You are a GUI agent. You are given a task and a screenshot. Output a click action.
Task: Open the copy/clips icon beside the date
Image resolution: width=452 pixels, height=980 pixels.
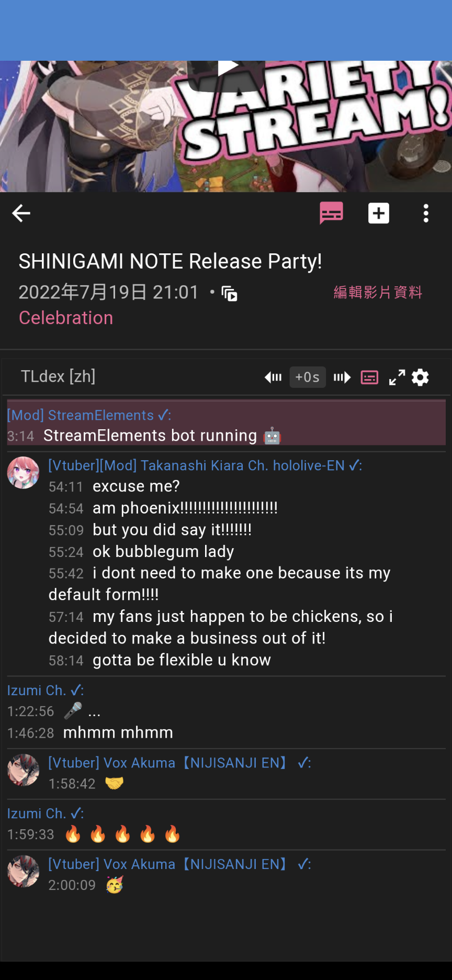[x=229, y=293]
